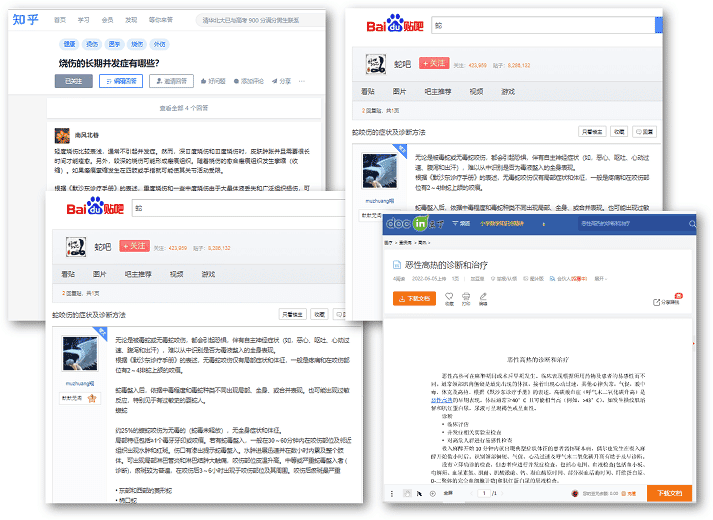The height and width of the screenshot is (520, 713).
Task: Click the zoom-in plus icon in Docin viewer
Action: [432, 493]
